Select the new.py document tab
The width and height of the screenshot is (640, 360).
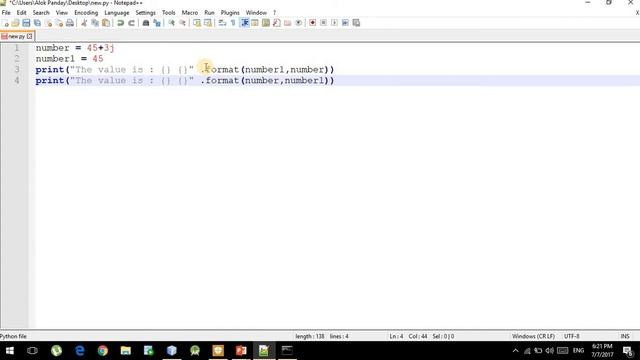coord(16,36)
